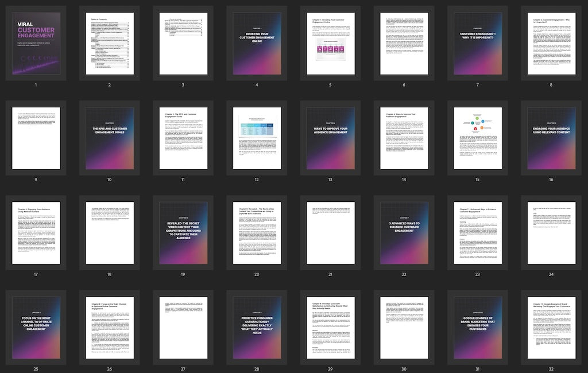Viewport: 588px width, 373px height.
Task: Click the page number 17 label
Action: (x=36, y=274)
